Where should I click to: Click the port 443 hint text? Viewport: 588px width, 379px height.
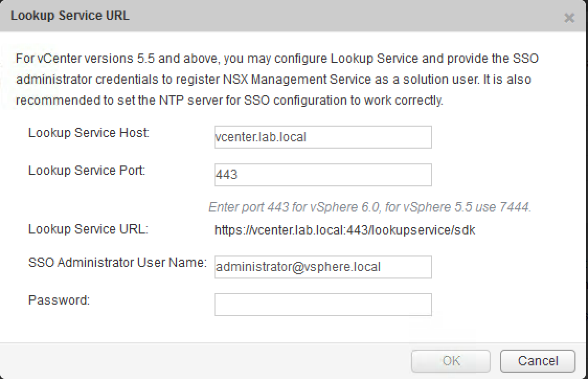click(x=370, y=207)
